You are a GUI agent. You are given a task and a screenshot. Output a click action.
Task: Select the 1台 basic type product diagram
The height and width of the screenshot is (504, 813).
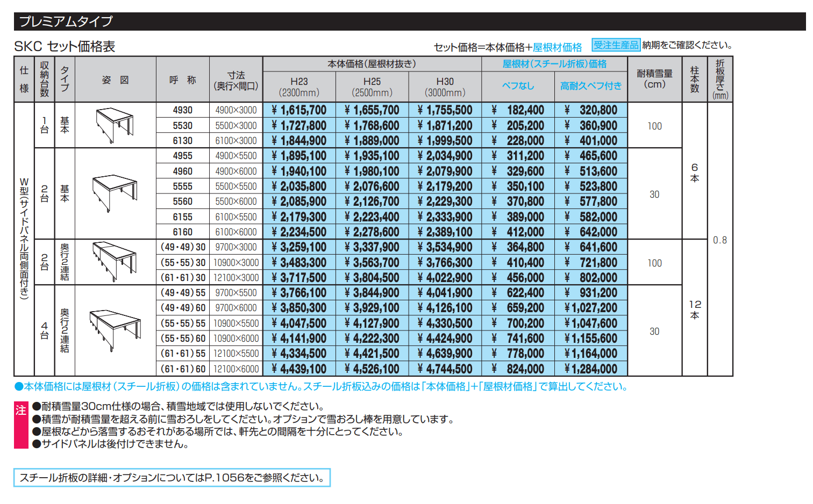tap(114, 126)
